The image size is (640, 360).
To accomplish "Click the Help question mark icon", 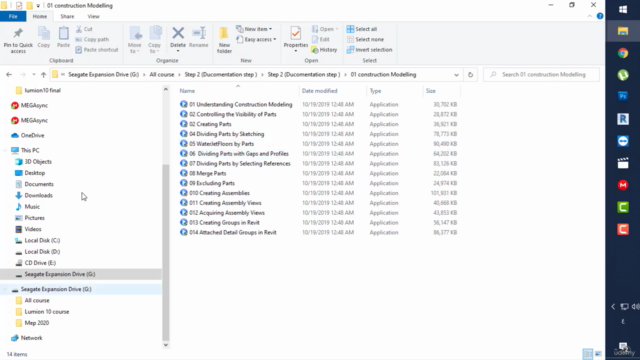I will (x=600, y=16).
